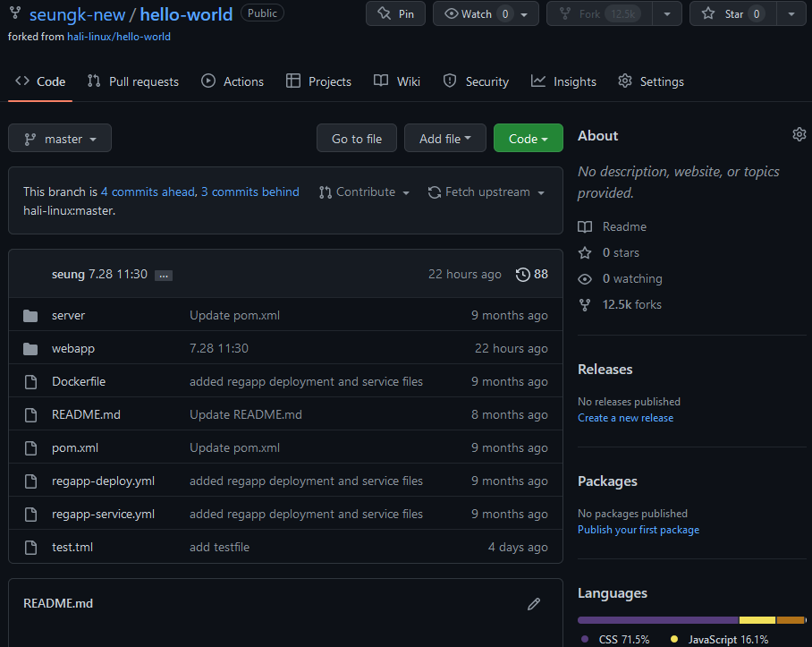The width and height of the screenshot is (812, 647).
Task: Open About settings via gear icon
Action: click(x=799, y=135)
